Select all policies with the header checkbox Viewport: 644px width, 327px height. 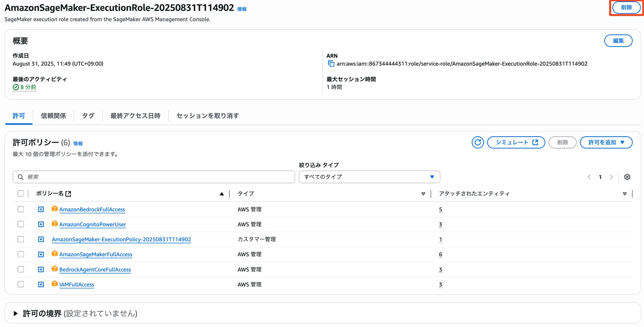pos(21,193)
